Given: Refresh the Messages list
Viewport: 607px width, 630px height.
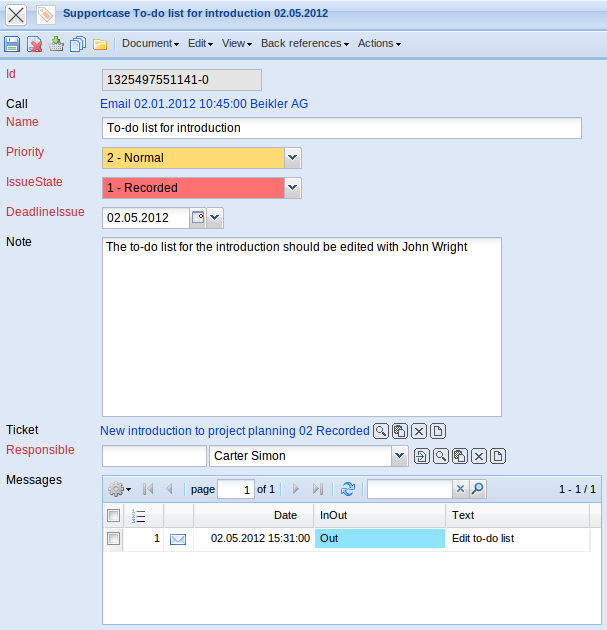Looking at the screenshot, I should tap(348, 489).
